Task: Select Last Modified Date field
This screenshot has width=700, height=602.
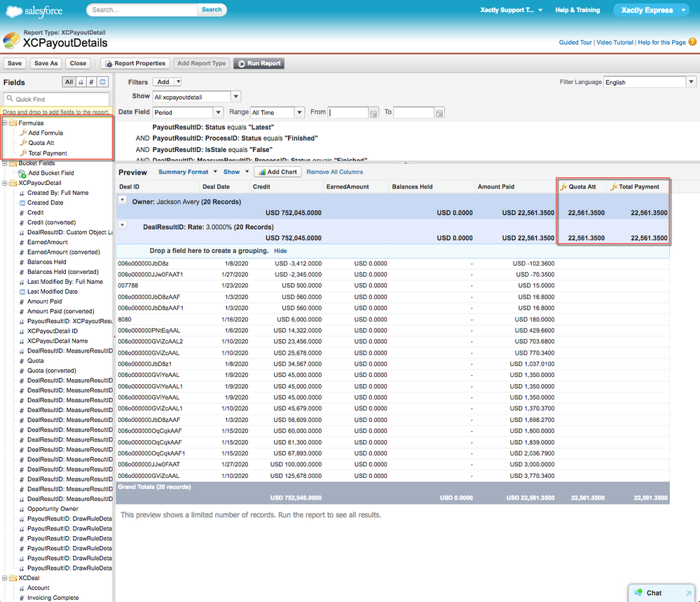Action: pos(53,292)
